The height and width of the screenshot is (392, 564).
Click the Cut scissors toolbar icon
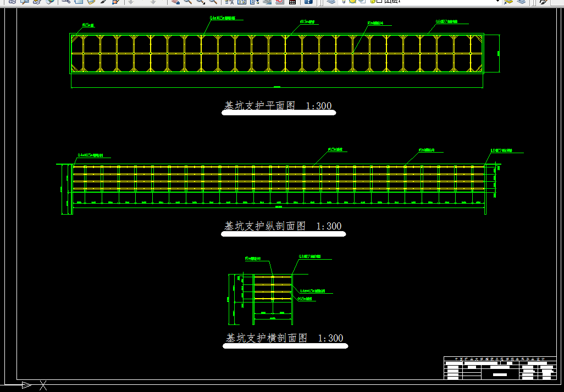65,2
